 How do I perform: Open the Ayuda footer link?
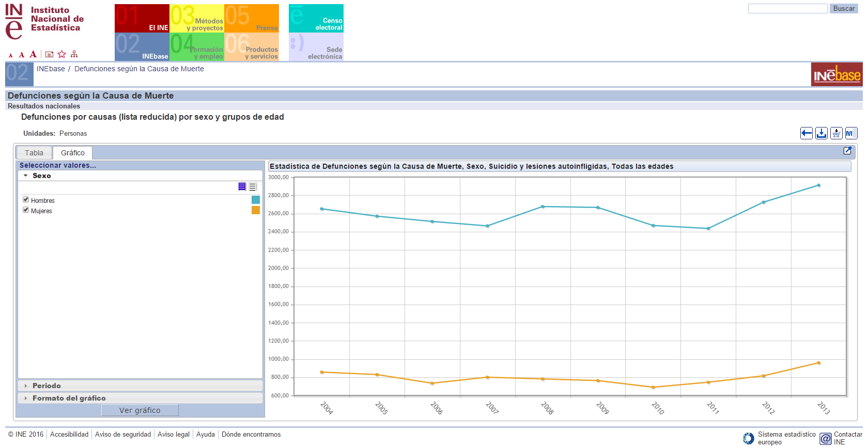[x=206, y=434]
